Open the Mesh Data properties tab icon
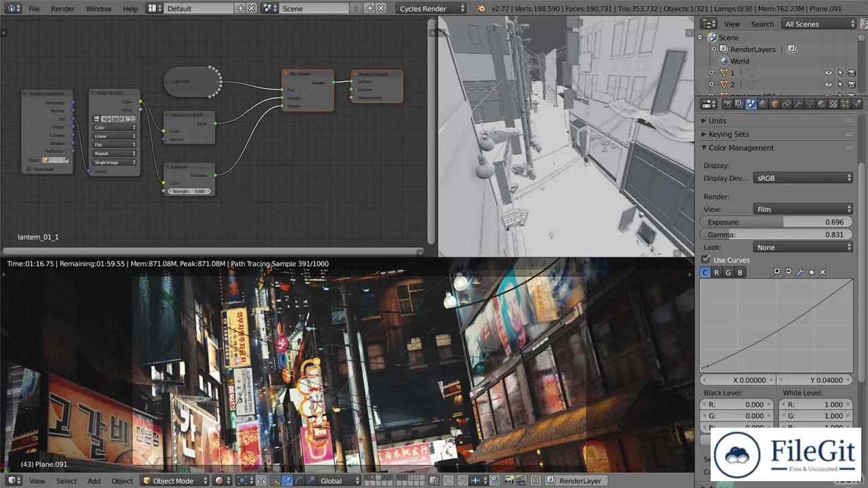This screenshot has width=868, height=488. pyautogui.click(x=810, y=104)
